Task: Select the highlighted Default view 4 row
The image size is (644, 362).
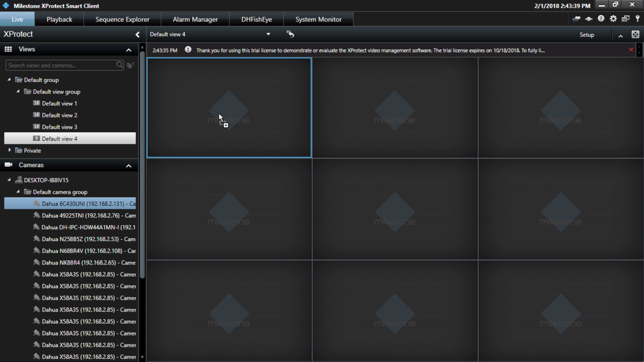Action: pos(70,138)
